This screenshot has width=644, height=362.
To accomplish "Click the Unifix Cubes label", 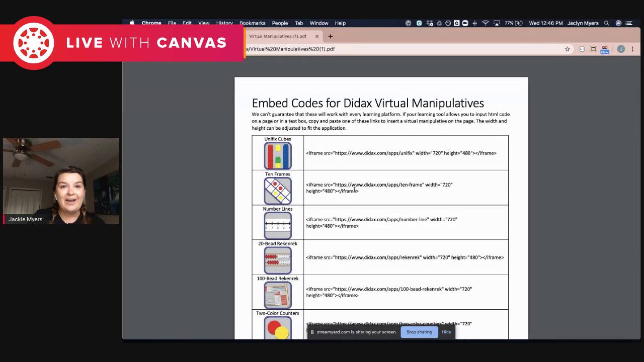I will pos(278,139).
